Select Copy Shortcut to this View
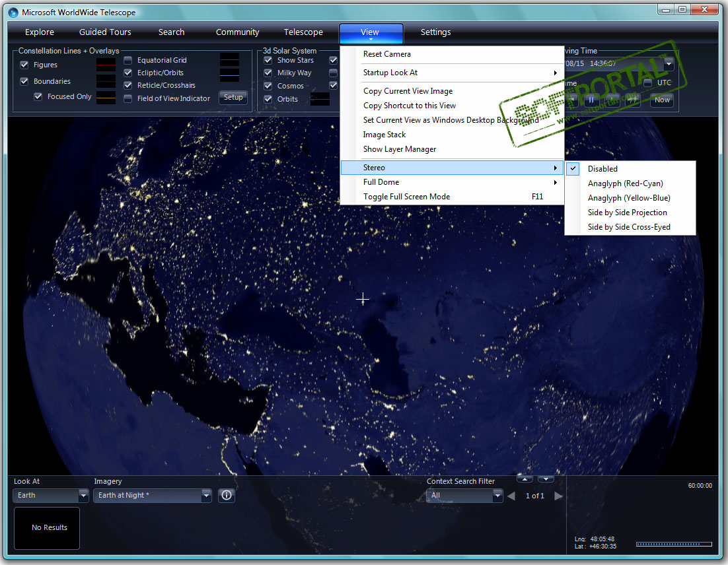728x565 pixels. tap(453, 106)
